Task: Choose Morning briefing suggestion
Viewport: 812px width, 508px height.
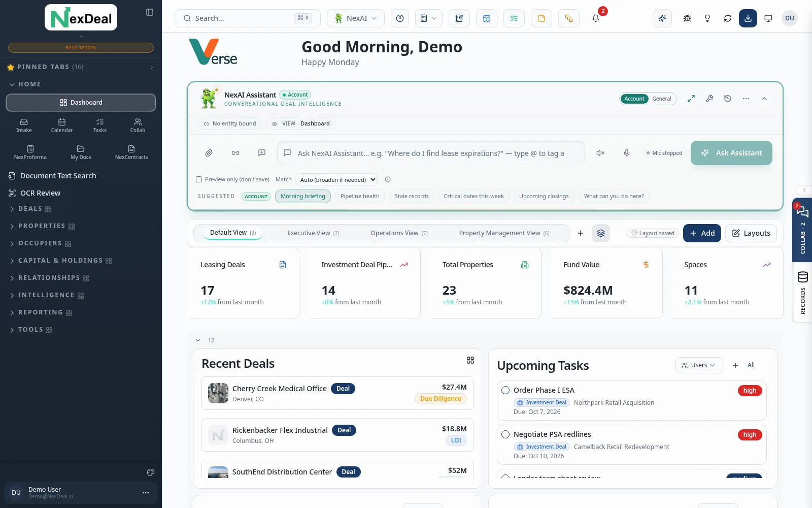Action: coord(303,196)
